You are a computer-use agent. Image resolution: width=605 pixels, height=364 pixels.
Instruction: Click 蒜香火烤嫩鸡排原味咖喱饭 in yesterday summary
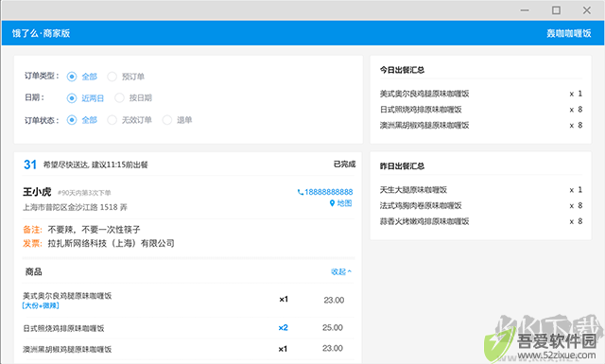(424, 221)
